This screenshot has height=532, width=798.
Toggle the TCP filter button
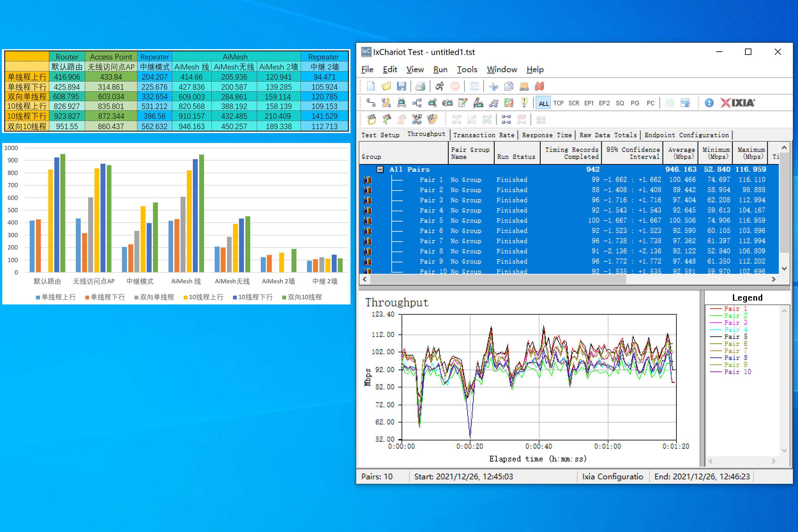pyautogui.click(x=559, y=103)
